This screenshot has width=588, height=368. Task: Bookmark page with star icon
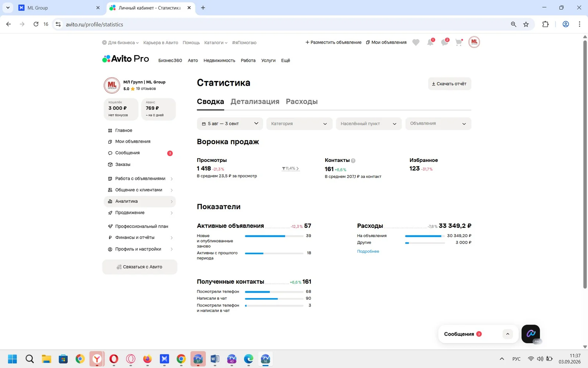pos(526,24)
